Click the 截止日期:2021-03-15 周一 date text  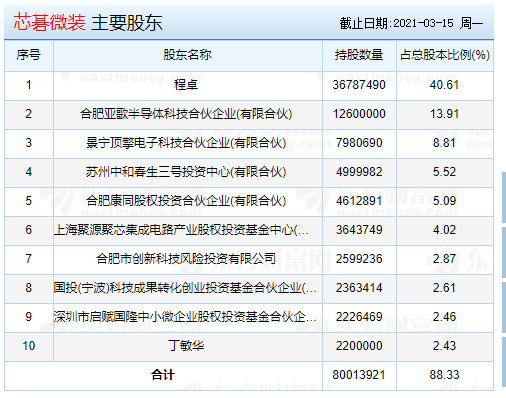point(412,23)
